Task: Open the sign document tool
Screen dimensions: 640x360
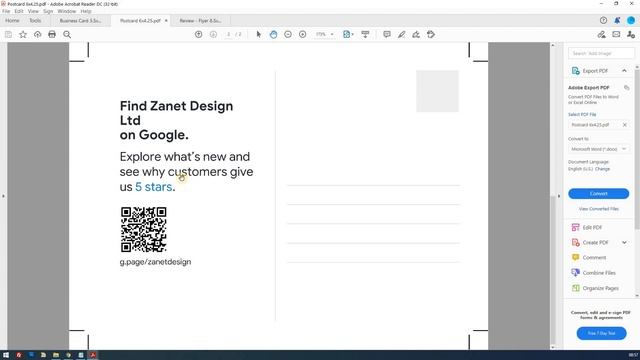Action: coord(416,35)
